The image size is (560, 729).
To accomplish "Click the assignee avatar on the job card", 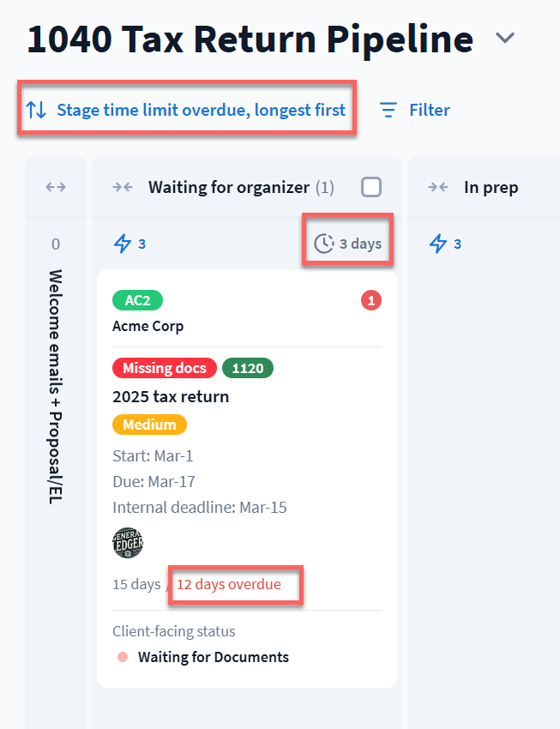I will click(x=128, y=543).
